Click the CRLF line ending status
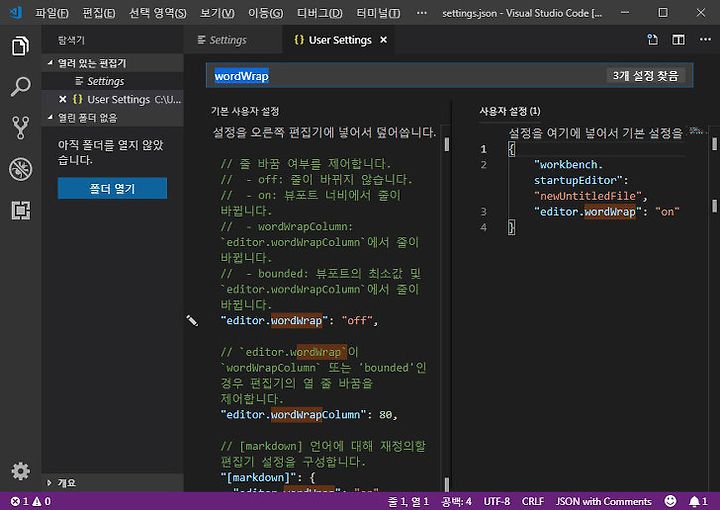 (533, 501)
